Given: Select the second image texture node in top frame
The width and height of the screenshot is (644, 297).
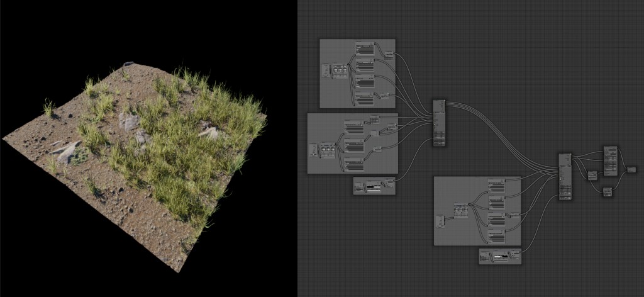Looking at the screenshot, I should coord(365,65).
